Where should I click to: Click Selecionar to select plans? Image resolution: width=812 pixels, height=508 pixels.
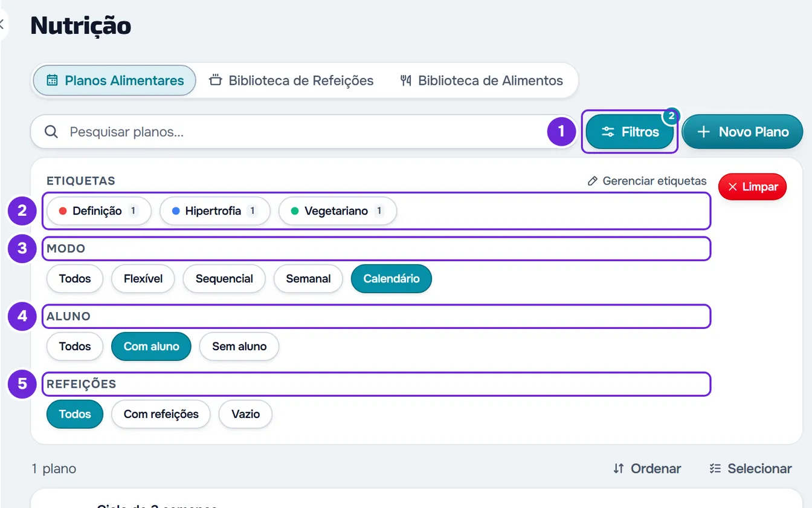click(750, 469)
